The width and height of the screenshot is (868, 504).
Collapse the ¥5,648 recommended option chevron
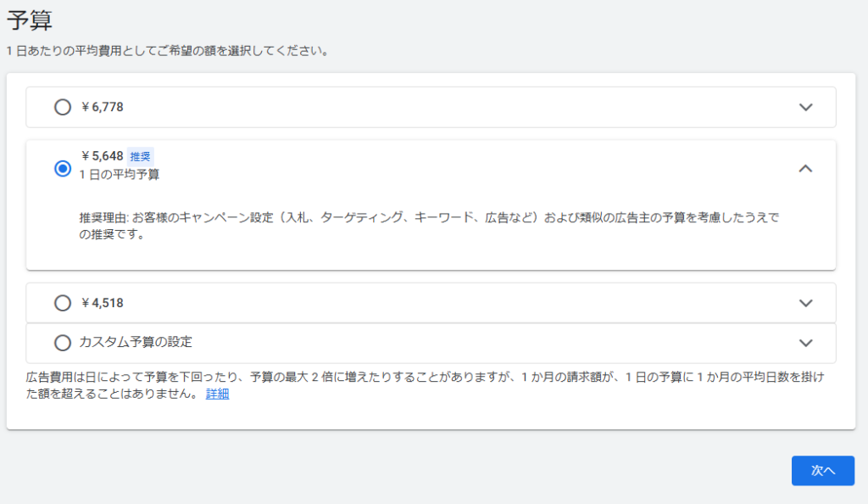pyautogui.click(x=805, y=169)
